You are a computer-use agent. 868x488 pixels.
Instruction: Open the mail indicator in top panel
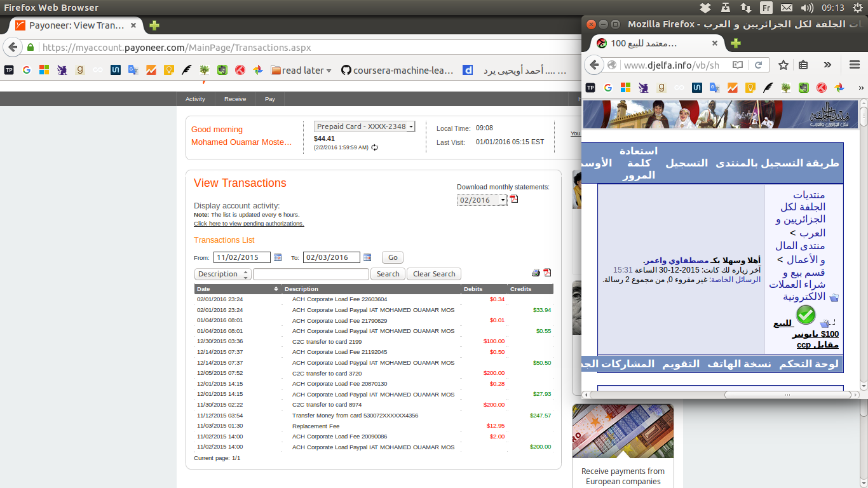787,8
